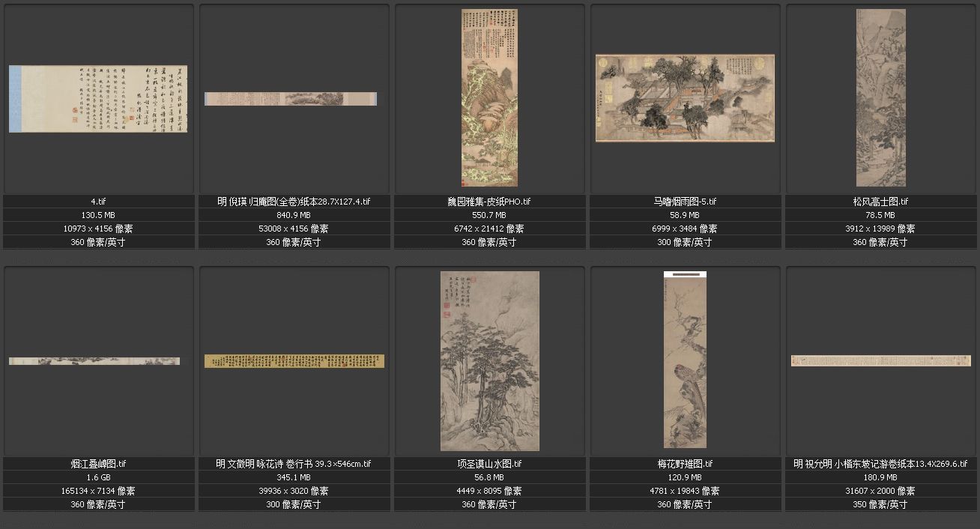Select the 明 文徵明 咏花诗 filename label

point(294,464)
